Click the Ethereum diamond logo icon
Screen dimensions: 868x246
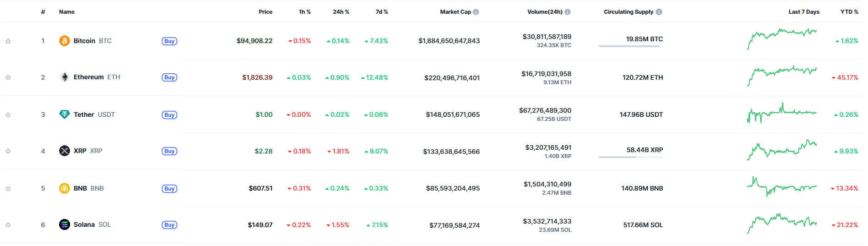pyautogui.click(x=65, y=77)
